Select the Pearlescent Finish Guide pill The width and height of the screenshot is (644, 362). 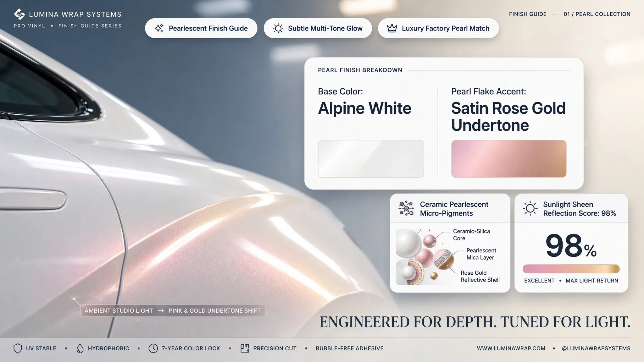pos(201,28)
